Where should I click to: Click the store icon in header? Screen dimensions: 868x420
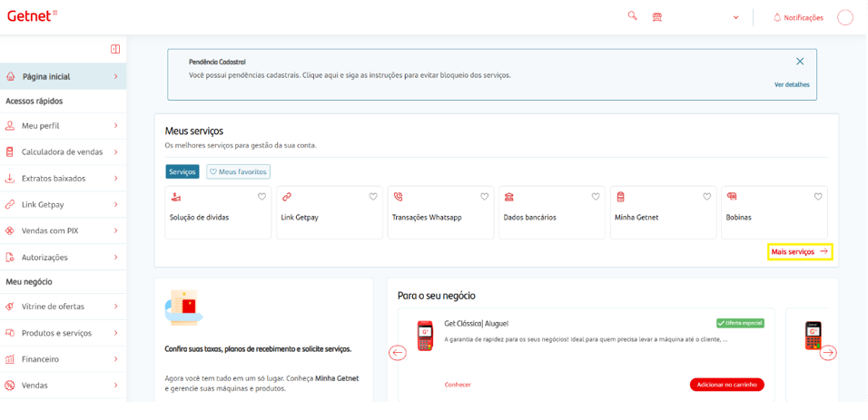[657, 17]
